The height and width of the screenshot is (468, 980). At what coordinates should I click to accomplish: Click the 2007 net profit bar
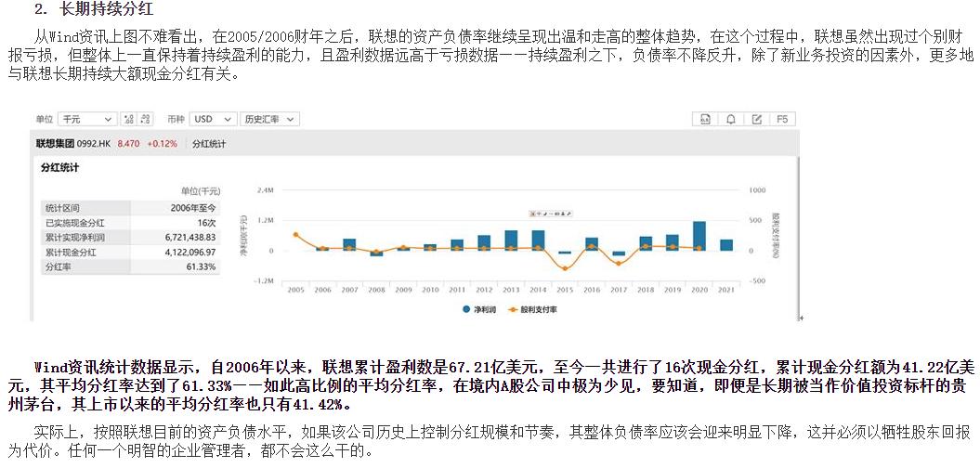pos(349,244)
